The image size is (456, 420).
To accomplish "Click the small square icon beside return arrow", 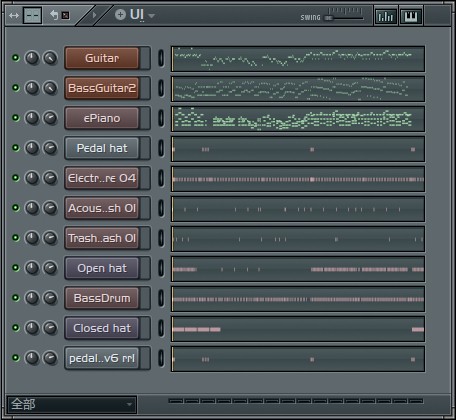I will (x=66, y=15).
